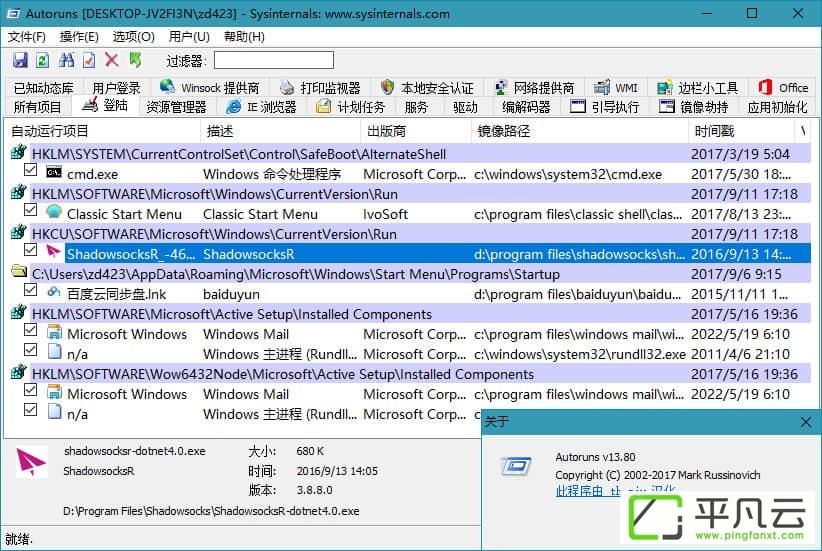Image resolution: width=822 pixels, height=551 pixels.
Task: Click the Classic Start Menu shell icon
Action: (x=53, y=212)
